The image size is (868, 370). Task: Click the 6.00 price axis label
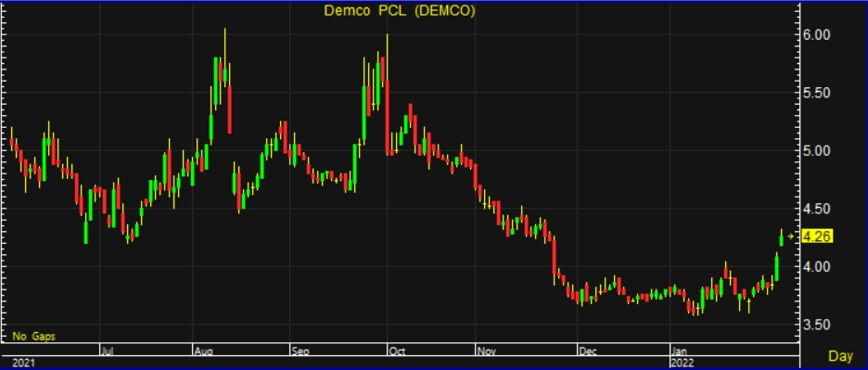click(x=816, y=35)
